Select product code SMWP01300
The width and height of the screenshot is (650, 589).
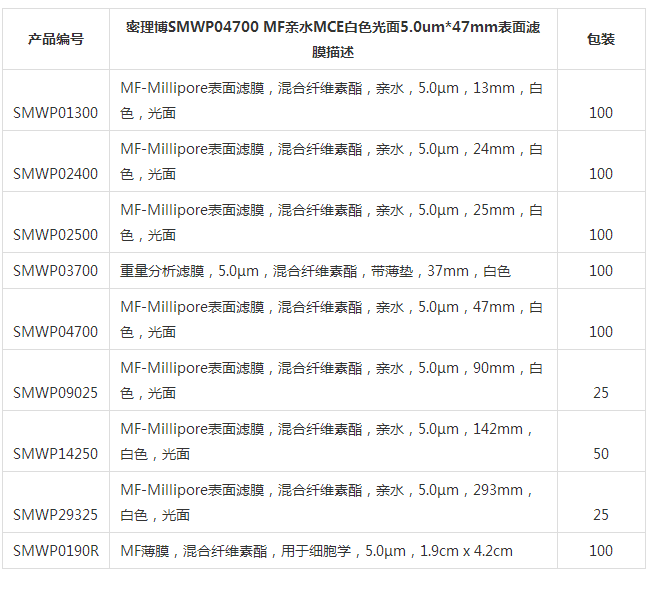56,113
